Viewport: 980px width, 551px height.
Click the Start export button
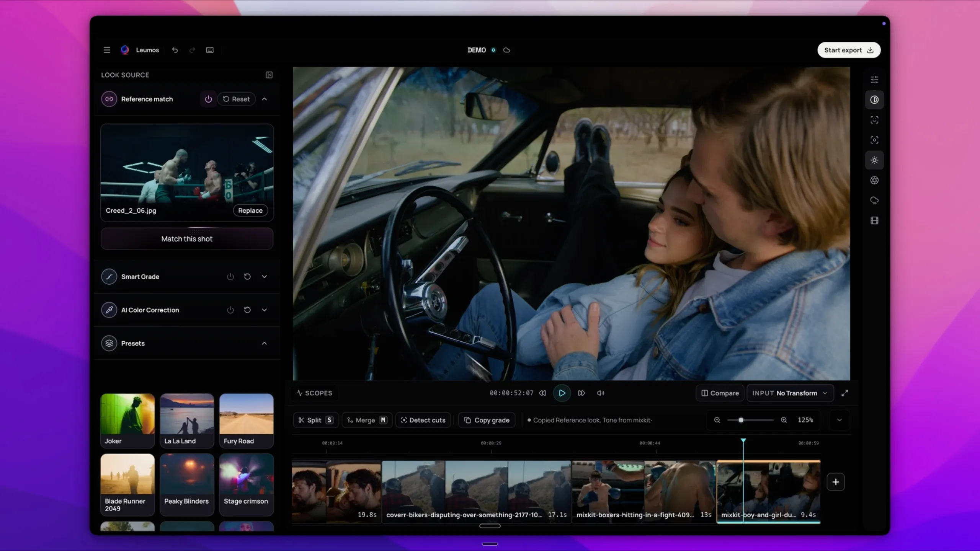click(x=849, y=50)
